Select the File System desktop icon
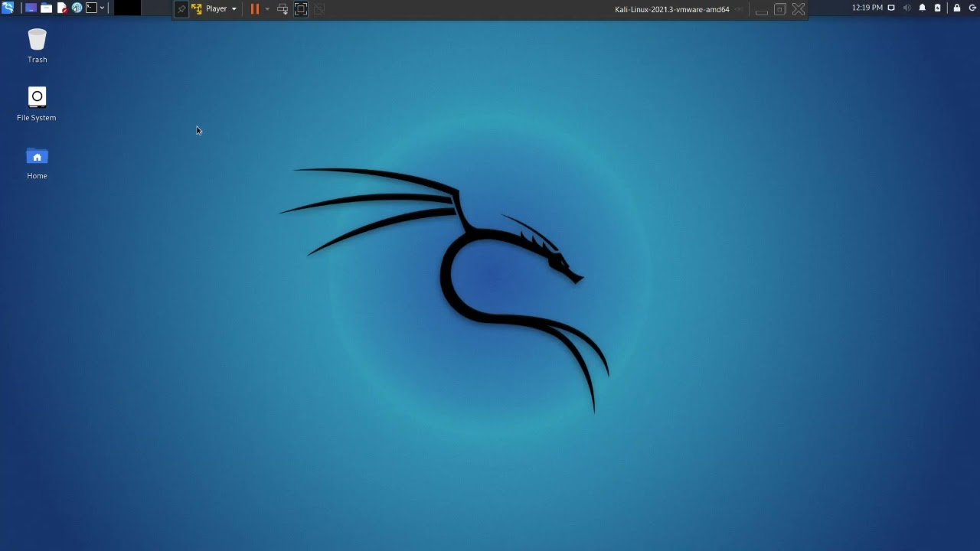 [37, 104]
